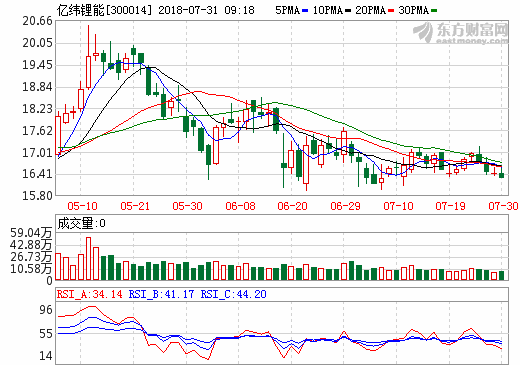
Task: Click the 16.41 price axis label
Action: pos(37,174)
